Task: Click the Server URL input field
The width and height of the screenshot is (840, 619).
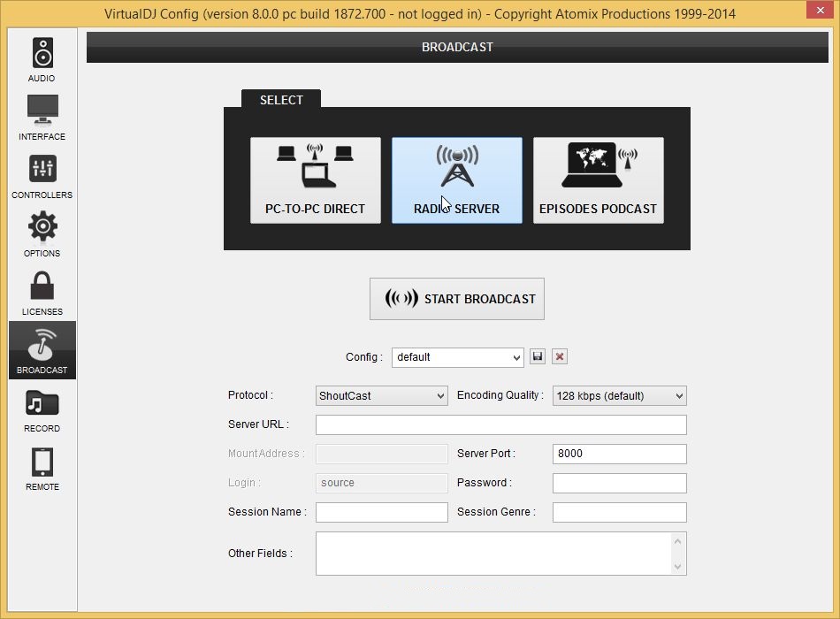Action: [x=500, y=424]
